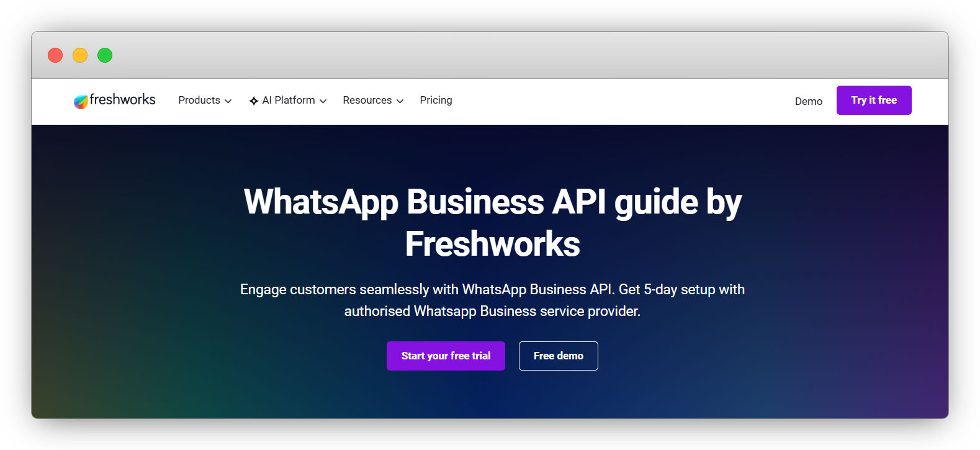Click Start your free trial button
Screen dimensions: 980x450
tap(446, 356)
